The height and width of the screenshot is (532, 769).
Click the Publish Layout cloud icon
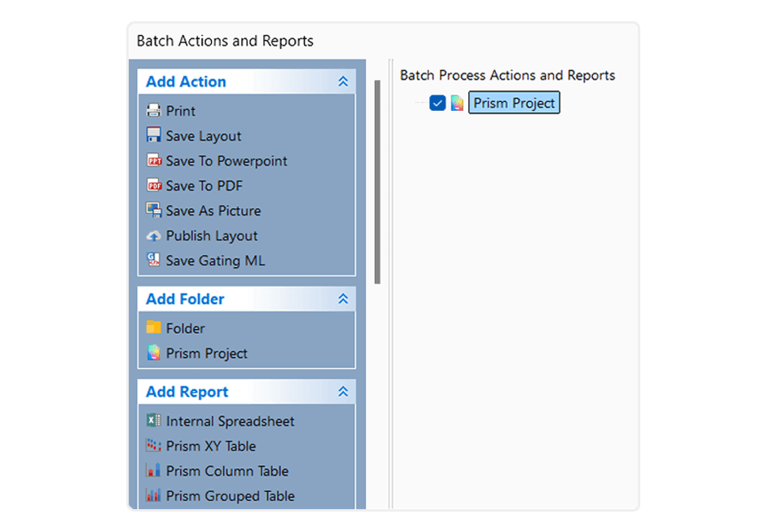pyautogui.click(x=153, y=236)
